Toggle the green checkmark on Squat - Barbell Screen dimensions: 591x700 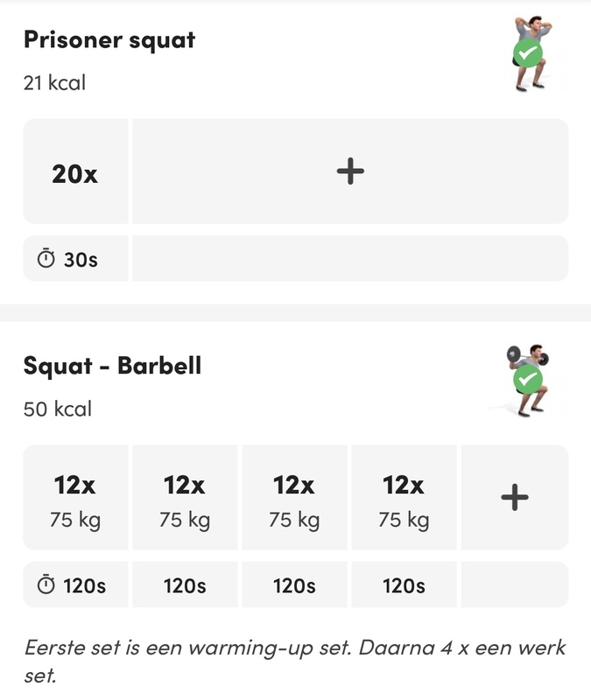pos(527,380)
